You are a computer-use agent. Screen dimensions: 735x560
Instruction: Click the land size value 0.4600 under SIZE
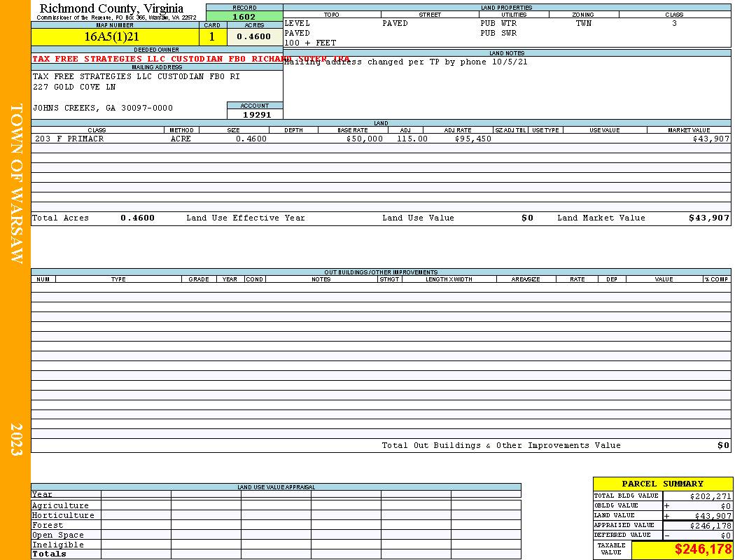(251, 139)
